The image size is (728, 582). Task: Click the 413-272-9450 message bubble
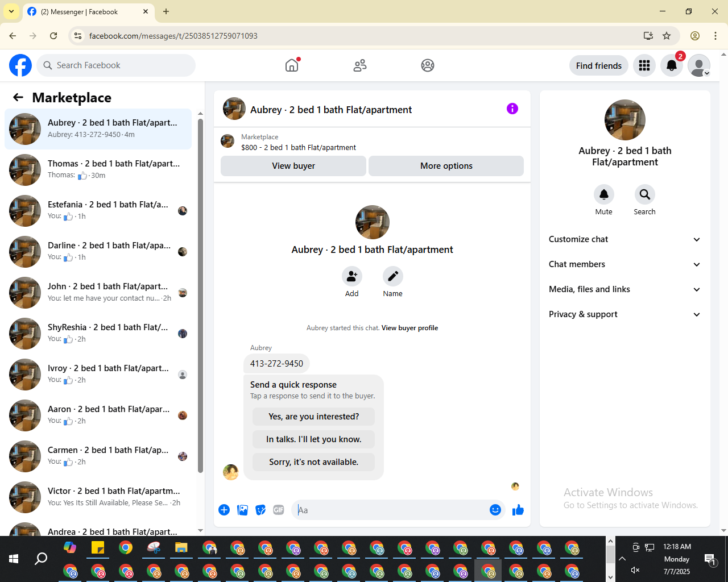point(277,364)
